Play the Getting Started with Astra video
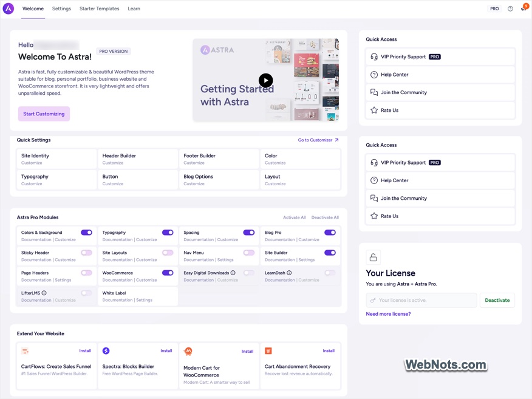The height and width of the screenshot is (399, 532). click(x=265, y=81)
